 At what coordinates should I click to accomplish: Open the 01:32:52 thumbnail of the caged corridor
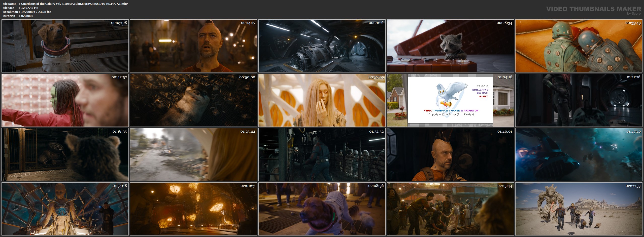pyautogui.click(x=322, y=154)
